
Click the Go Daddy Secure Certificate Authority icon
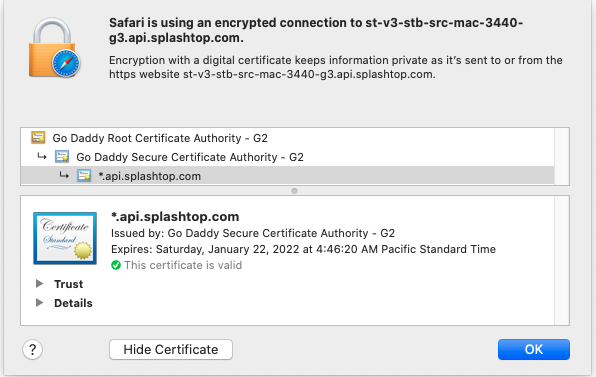62,157
